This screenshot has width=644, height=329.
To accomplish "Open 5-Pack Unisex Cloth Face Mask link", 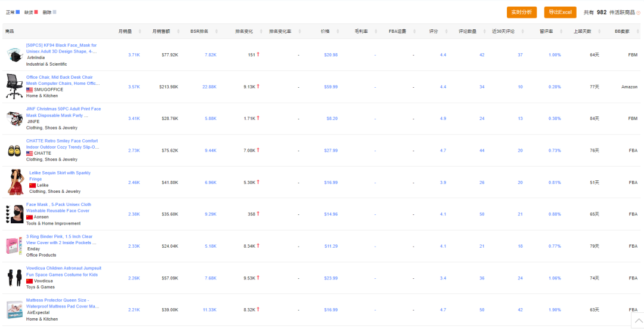I will point(58,208).
